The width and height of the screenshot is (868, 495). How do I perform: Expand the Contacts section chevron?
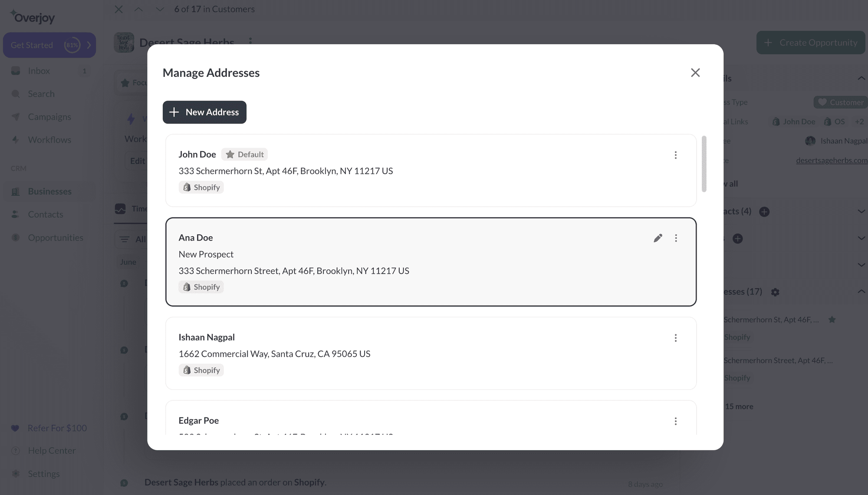click(861, 211)
